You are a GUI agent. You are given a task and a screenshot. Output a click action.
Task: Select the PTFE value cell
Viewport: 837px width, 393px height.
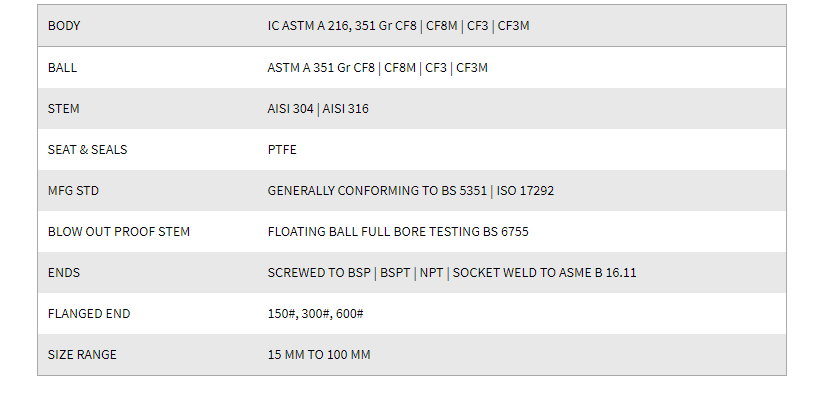click(282, 150)
